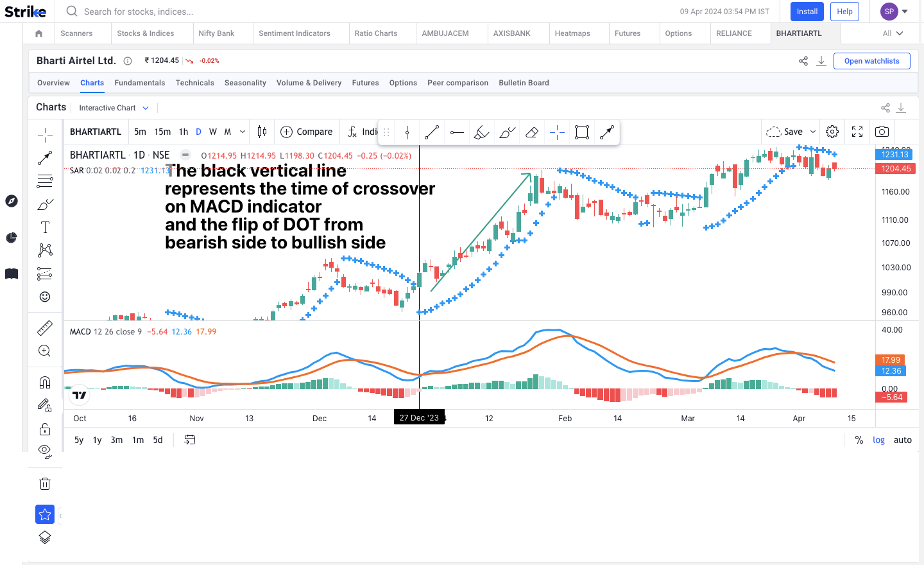Open the emoji icons tool
The image size is (924, 565).
(x=45, y=297)
